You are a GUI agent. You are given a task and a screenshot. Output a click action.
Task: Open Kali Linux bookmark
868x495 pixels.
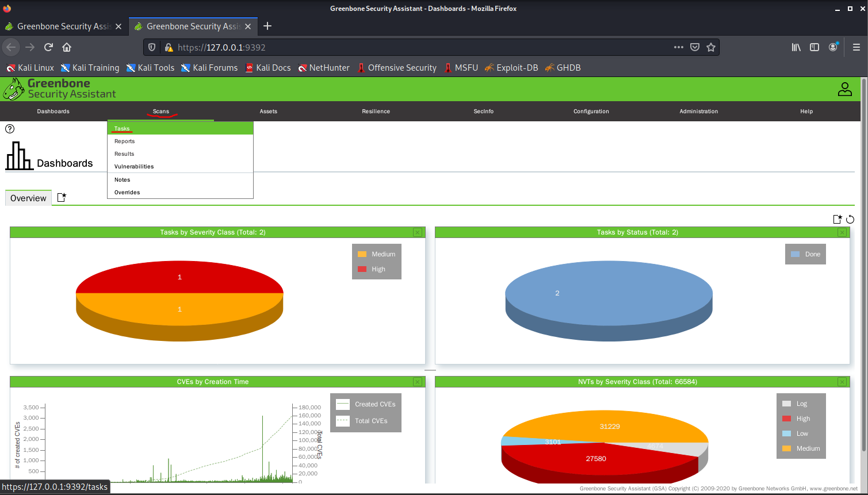coord(30,68)
